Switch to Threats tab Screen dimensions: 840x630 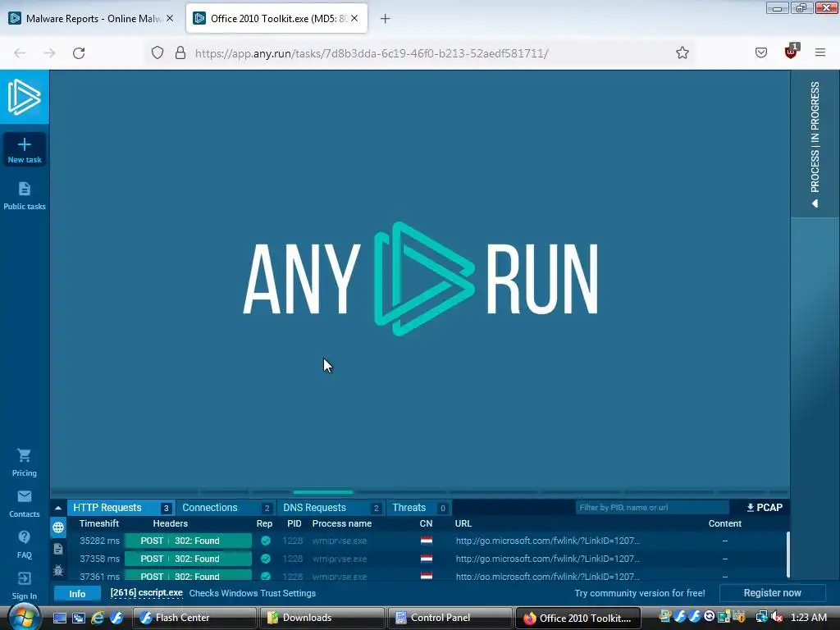pyautogui.click(x=419, y=507)
